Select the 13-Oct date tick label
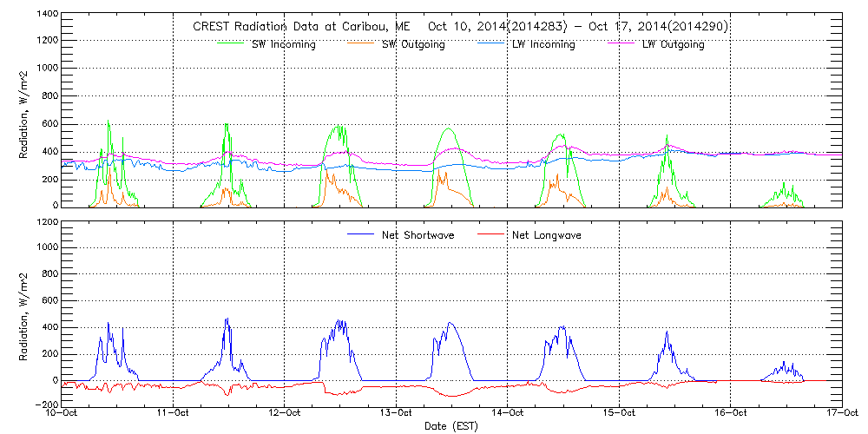 [397, 413]
